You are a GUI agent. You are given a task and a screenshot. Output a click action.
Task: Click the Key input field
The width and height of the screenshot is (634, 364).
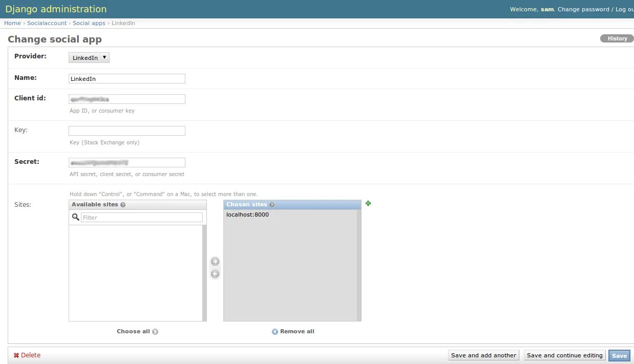point(127,131)
